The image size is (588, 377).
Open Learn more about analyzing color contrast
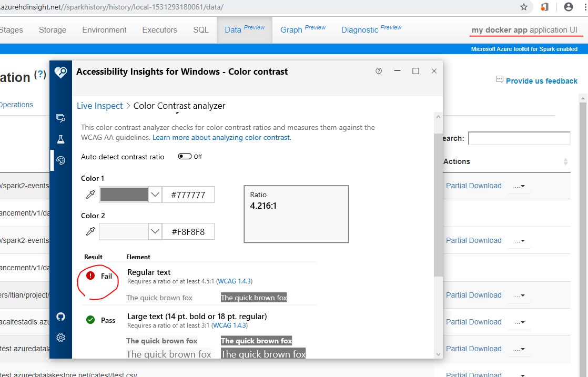click(x=221, y=138)
